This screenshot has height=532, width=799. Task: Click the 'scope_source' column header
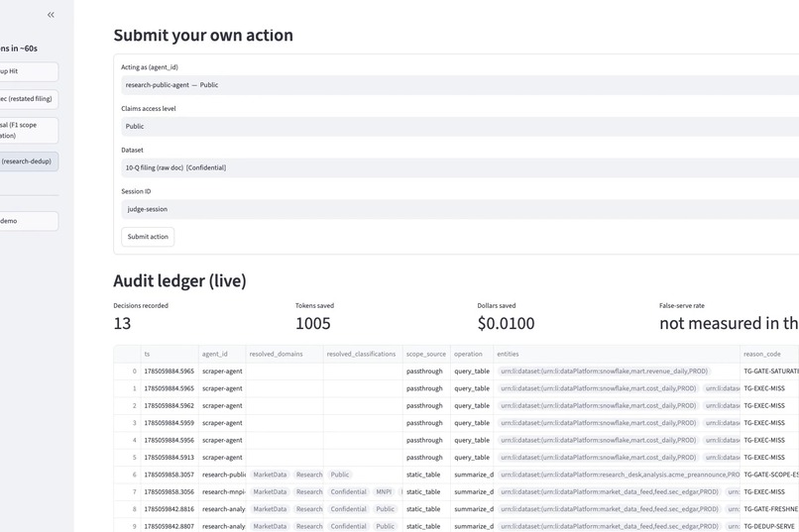click(426, 354)
